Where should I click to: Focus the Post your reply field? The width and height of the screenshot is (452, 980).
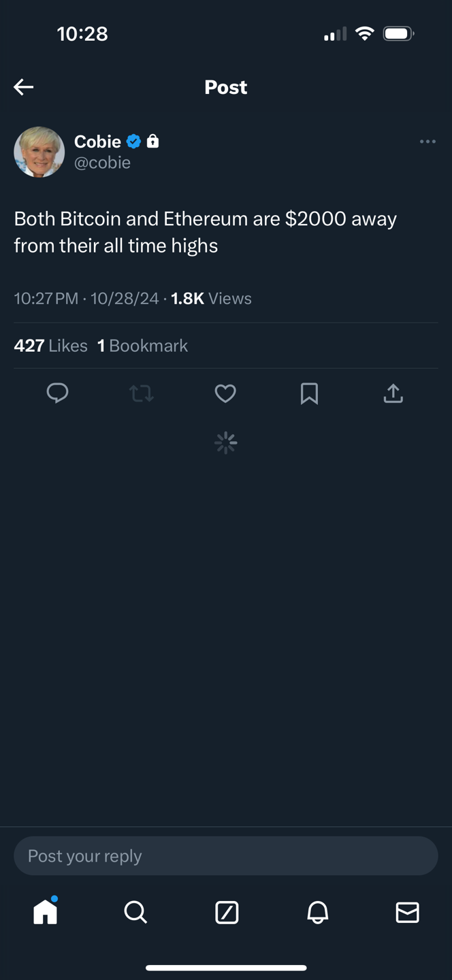click(225, 856)
